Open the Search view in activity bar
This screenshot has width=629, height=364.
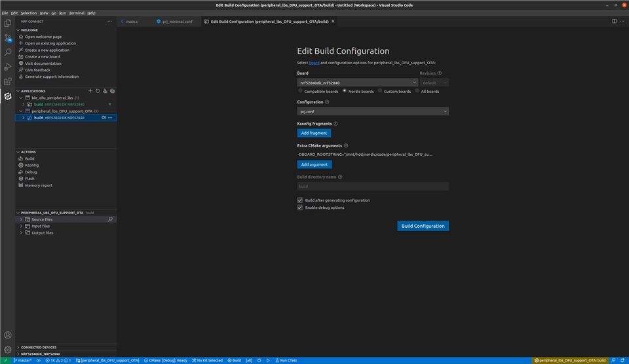pyautogui.click(x=8, y=52)
